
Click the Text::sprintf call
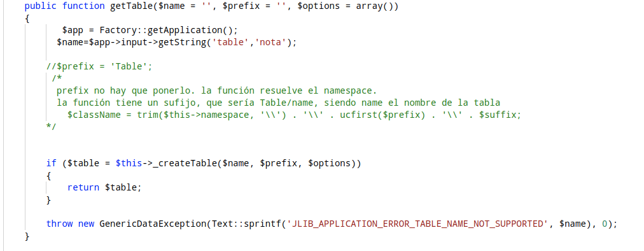coord(246,224)
